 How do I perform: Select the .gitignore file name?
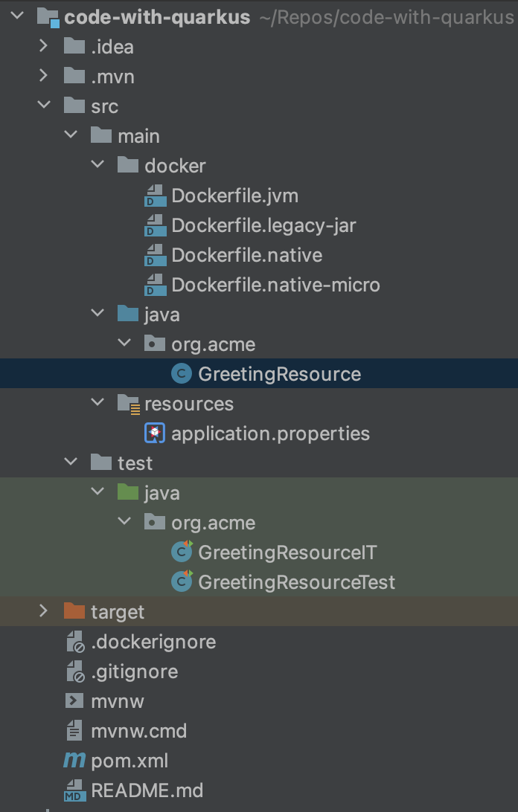pos(134,671)
